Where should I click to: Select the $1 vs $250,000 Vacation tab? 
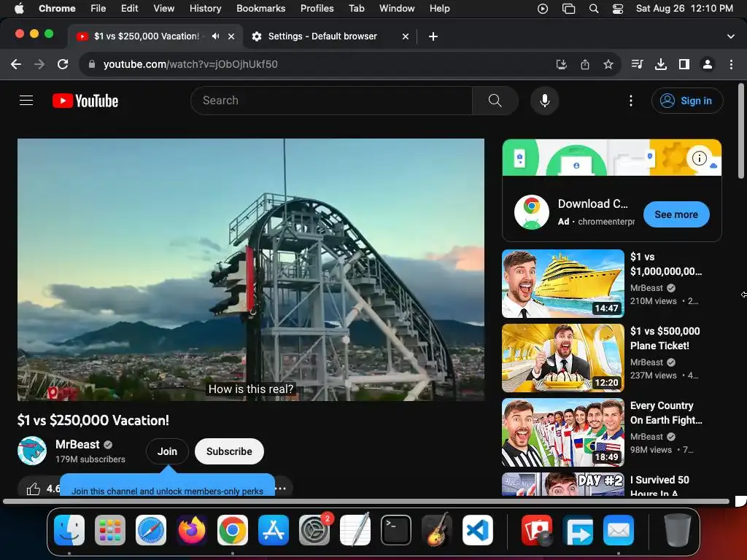tap(146, 36)
